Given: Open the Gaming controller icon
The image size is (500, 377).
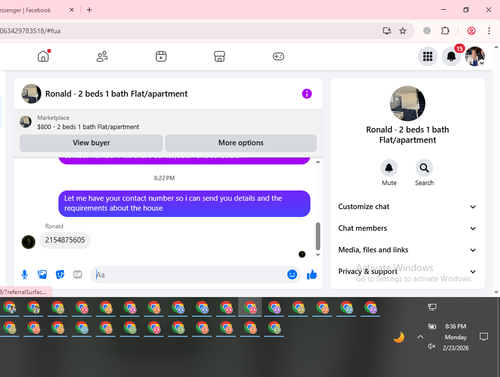Looking at the screenshot, I should [x=278, y=56].
